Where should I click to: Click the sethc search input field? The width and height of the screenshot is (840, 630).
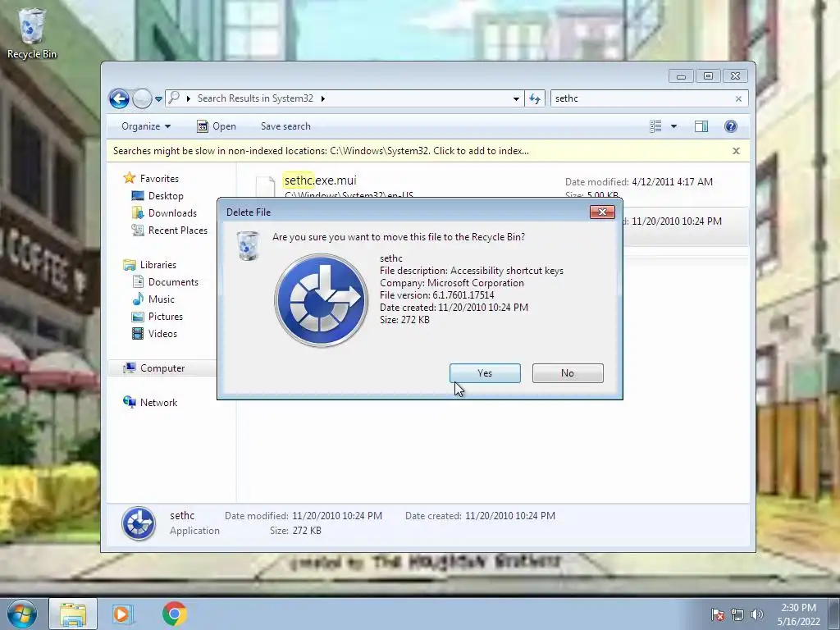pyautogui.click(x=643, y=98)
